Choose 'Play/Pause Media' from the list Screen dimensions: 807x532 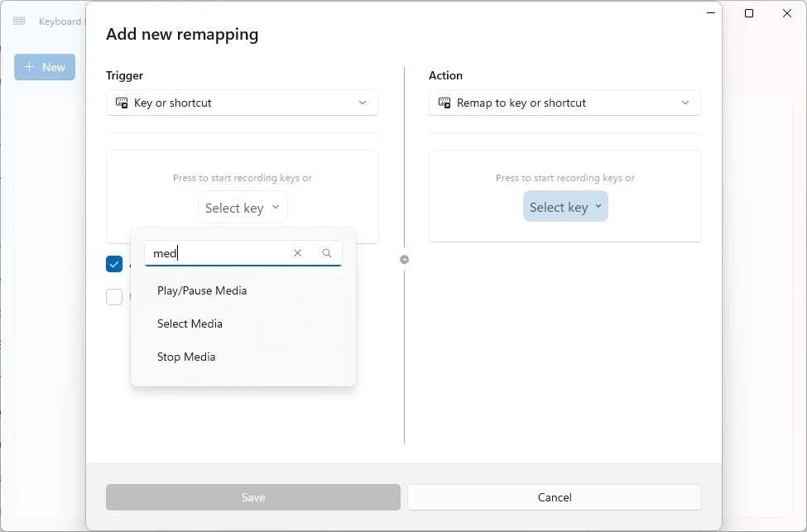243,290
